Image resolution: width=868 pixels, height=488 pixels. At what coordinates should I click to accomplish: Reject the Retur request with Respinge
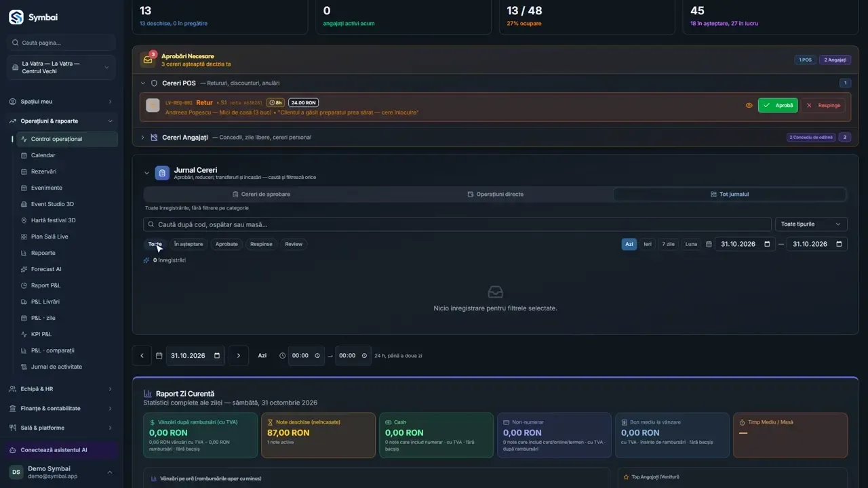(823, 105)
